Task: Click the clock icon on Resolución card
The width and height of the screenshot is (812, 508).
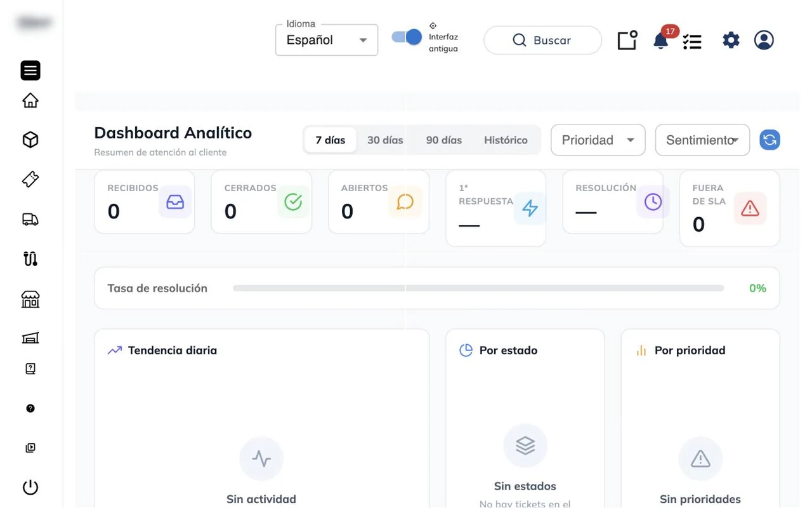Action: pyautogui.click(x=653, y=202)
